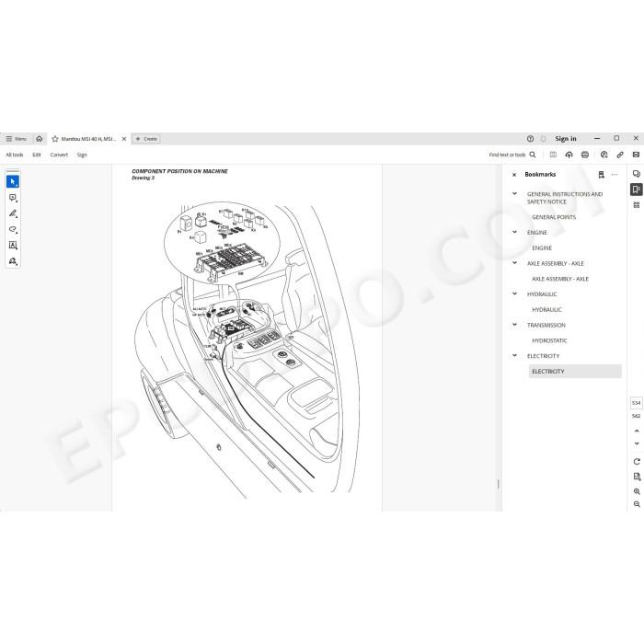Select the add comment tool

[x=13, y=198]
